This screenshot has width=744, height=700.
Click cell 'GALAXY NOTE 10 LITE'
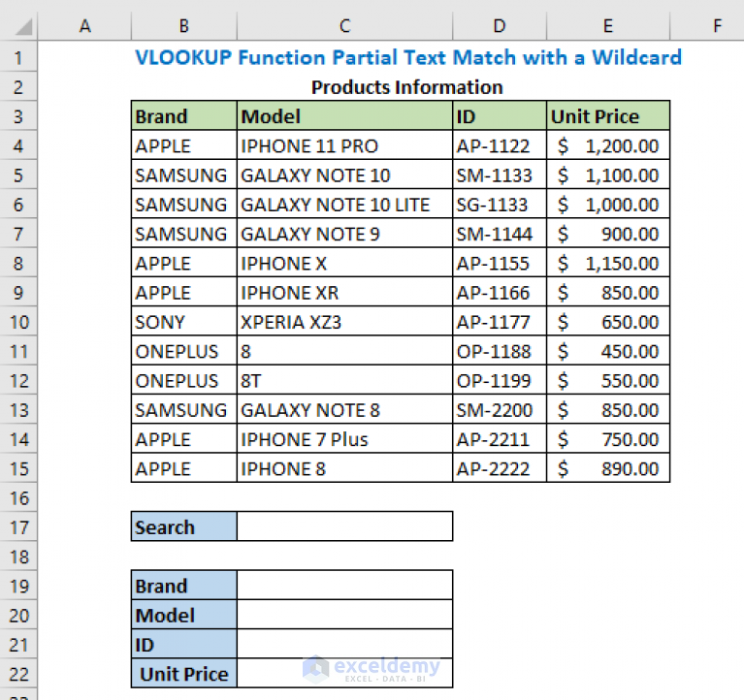coord(345,204)
